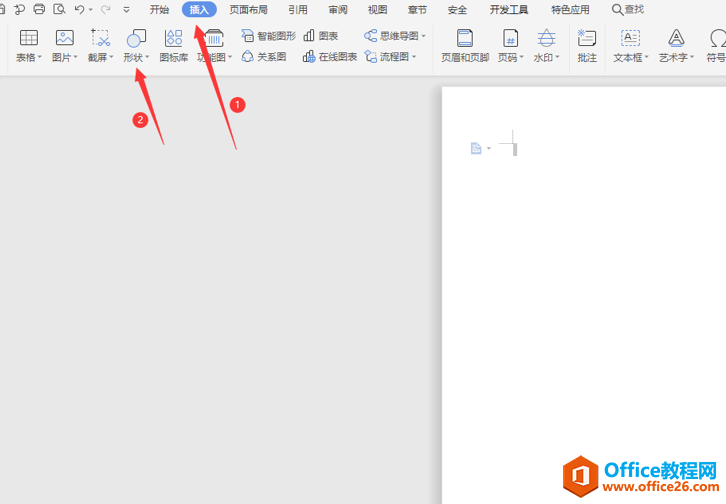Insert a 图表 chart
The image size is (726, 504).
pyautogui.click(x=321, y=36)
